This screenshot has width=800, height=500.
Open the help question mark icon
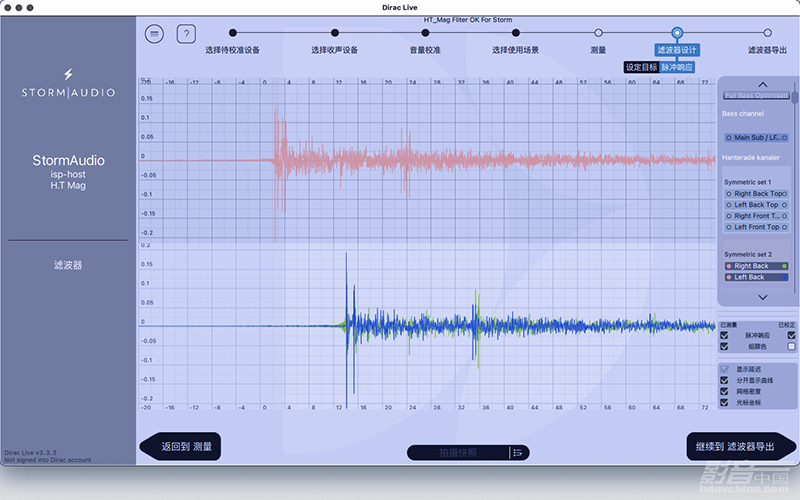[x=186, y=34]
